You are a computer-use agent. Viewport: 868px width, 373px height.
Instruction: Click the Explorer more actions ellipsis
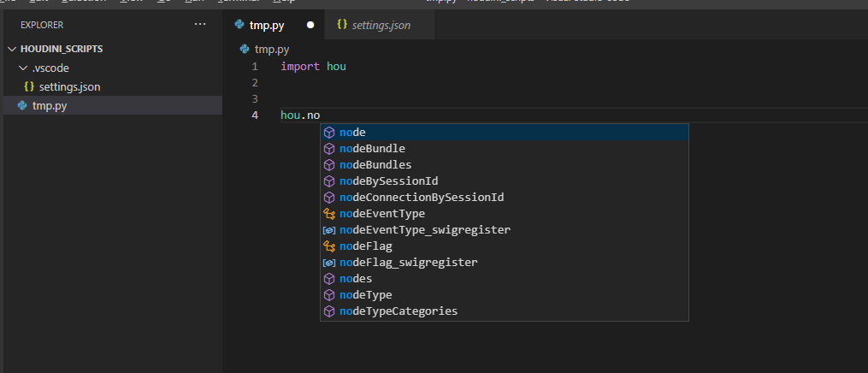[x=200, y=25]
